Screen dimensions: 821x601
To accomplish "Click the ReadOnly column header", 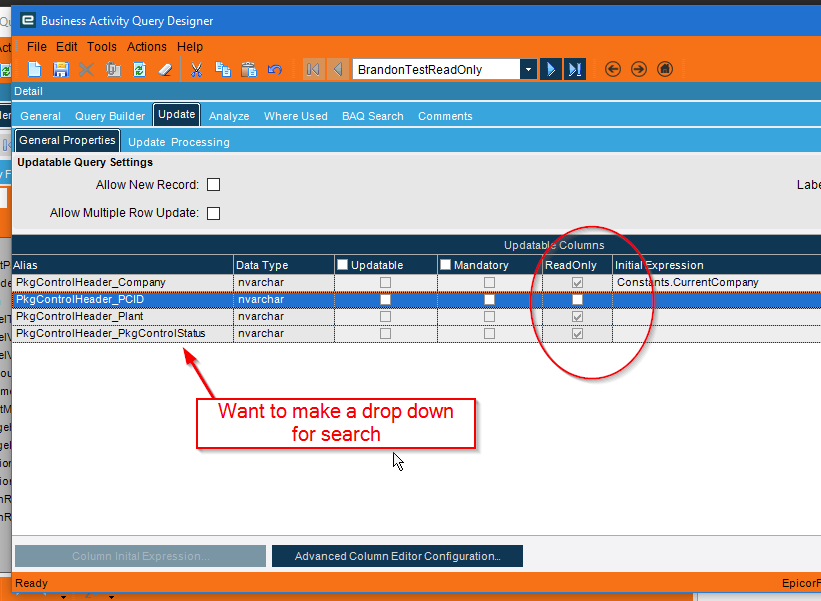I will (578, 265).
